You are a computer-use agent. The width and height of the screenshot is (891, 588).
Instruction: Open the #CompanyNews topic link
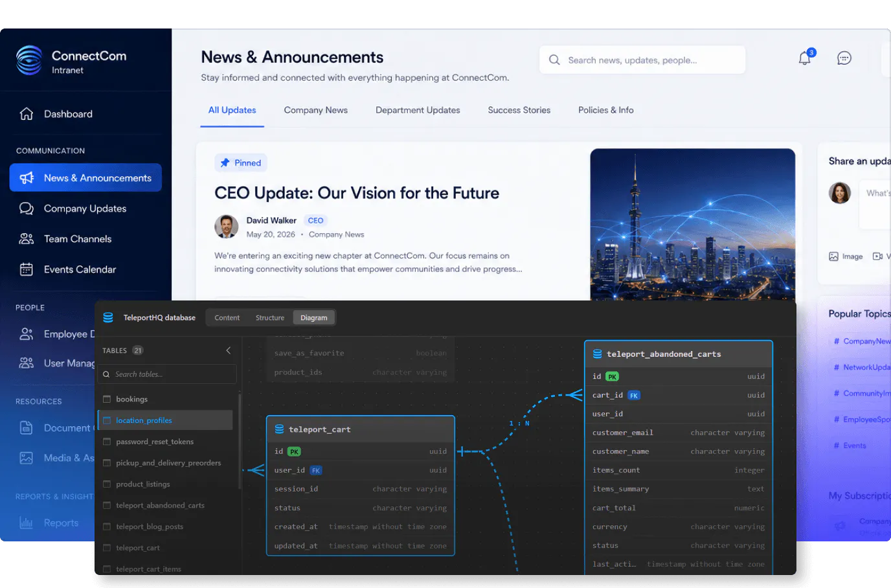[x=863, y=341]
